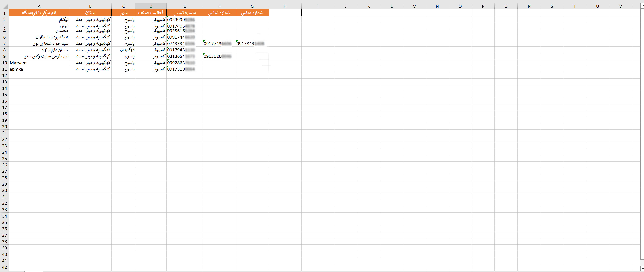
Task: Select row 30 header
Action: 5,190
